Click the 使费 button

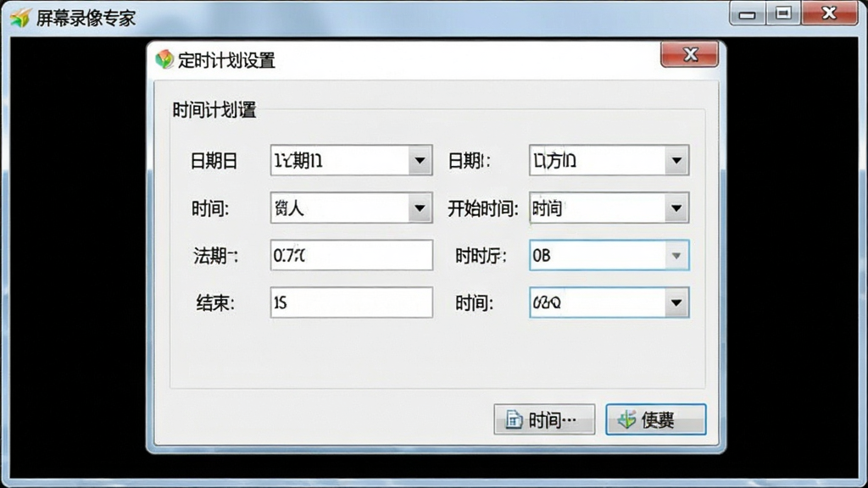656,419
